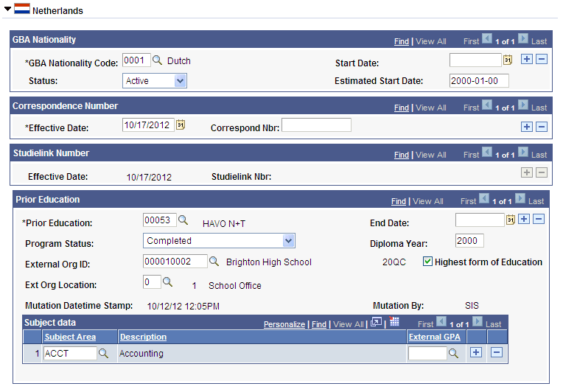Click the External Org ID field
The image size is (563, 392).
coord(175,262)
